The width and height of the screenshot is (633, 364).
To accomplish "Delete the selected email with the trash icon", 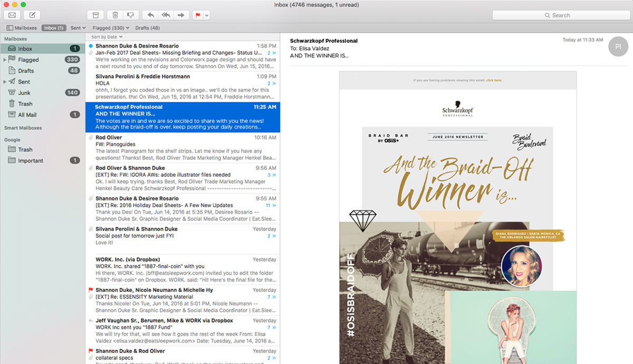I will (x=115, y=15).
